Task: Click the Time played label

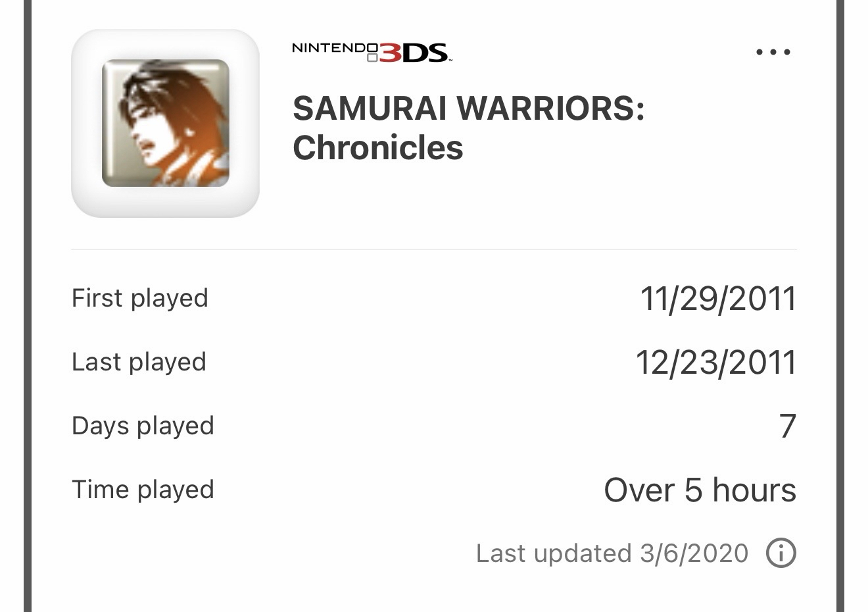Action: [x=143, y=490]
